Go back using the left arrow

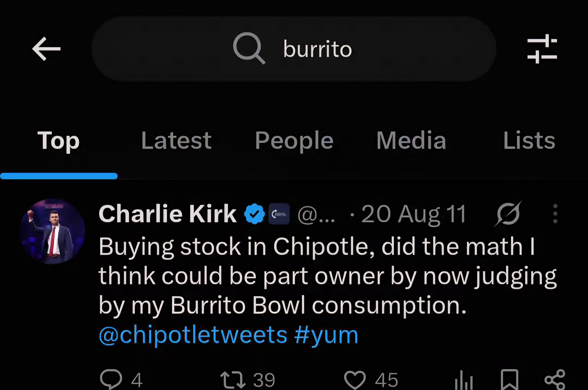pos(46,49)
